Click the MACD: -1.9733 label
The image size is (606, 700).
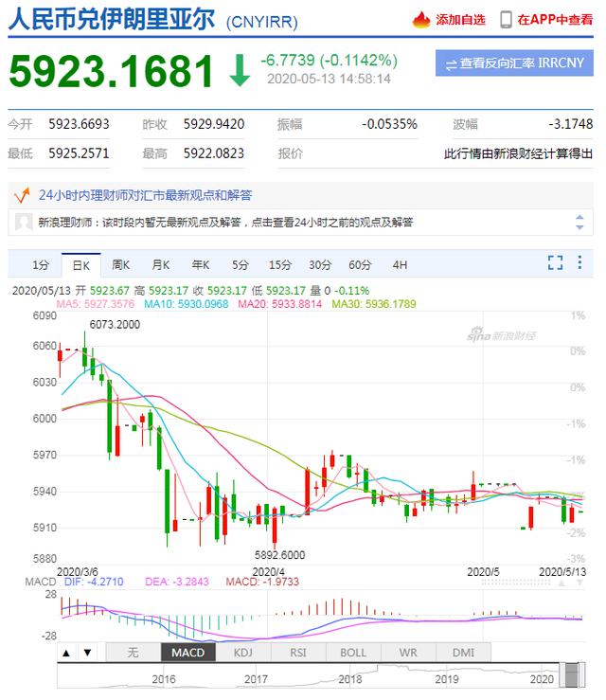coord(262,582)
